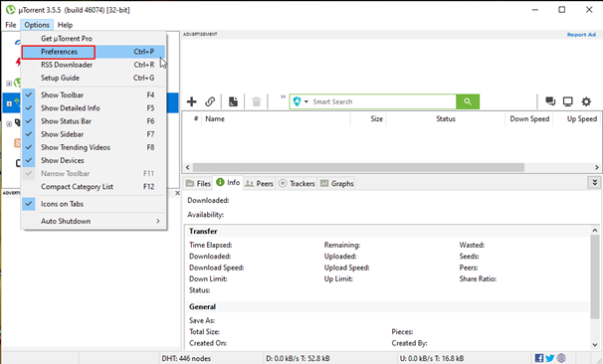Switch to the Trackers tab
603x364 pixels.
click(x=297, y=183)
